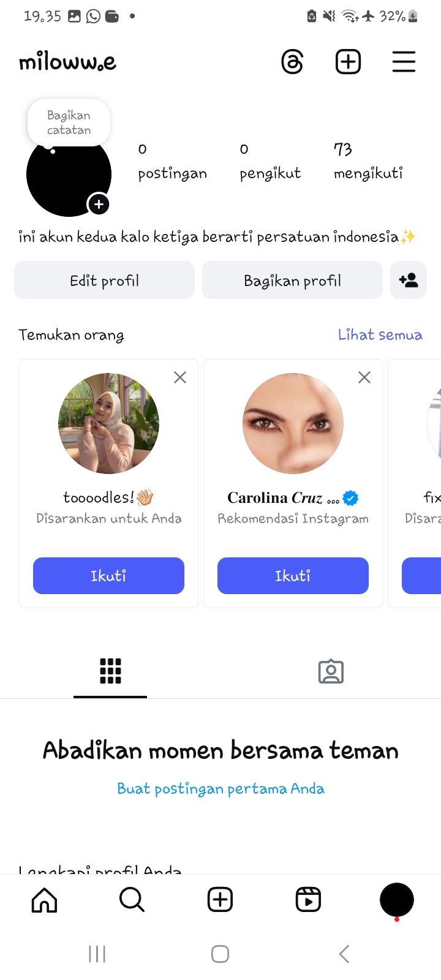Tap the plus icon in bottom navigation
441x980 pixels.
click(x=220, y=900)
